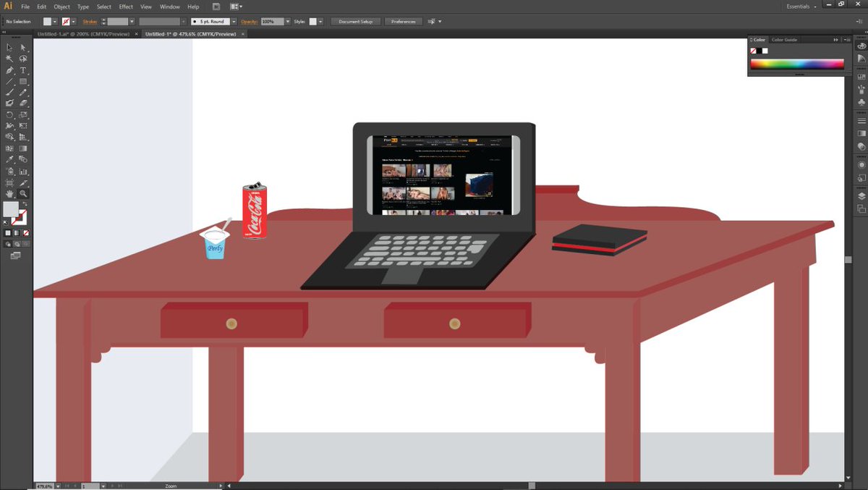
Task: Activate the Fill box in toolbox
Action: (10, 208)
